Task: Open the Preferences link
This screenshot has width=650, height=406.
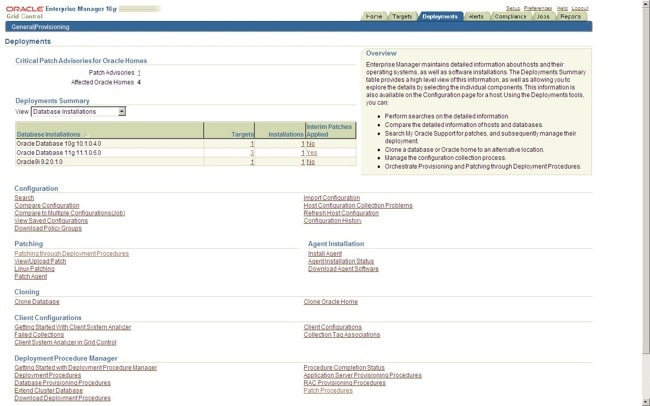Action: [x=538, y=8]
